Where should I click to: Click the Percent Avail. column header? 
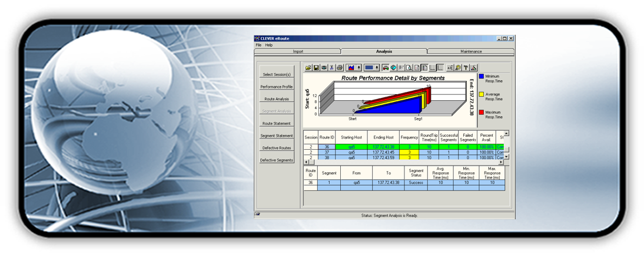pos(487,137)
